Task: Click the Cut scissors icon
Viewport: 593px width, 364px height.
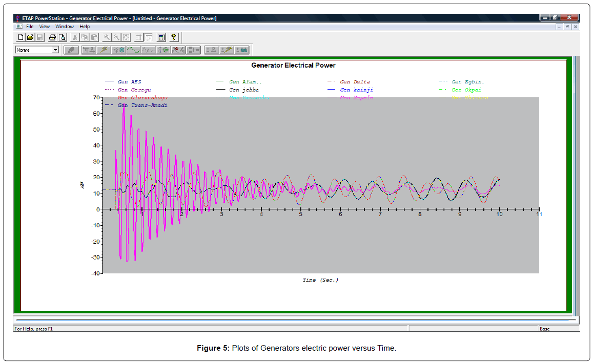Action: pos(75,37)
